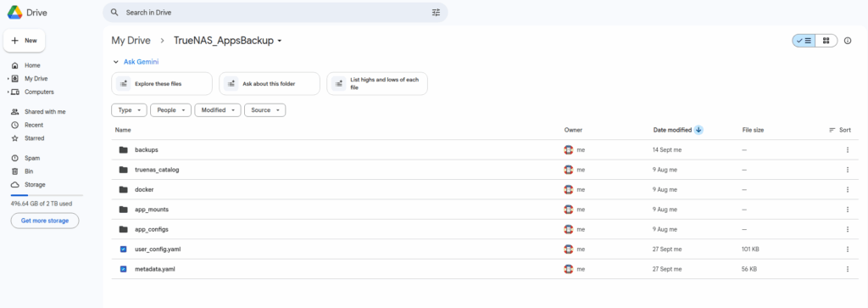Click the metadata.yaml file icon
The width and height of the screenshot is (868, 308).
pyautogui.click(x=124, y=269)
